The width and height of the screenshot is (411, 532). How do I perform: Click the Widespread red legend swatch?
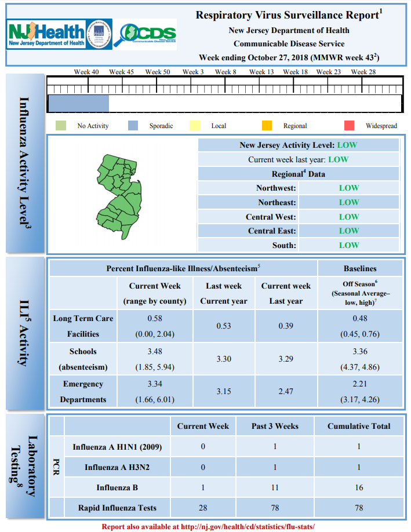point(349,126)
